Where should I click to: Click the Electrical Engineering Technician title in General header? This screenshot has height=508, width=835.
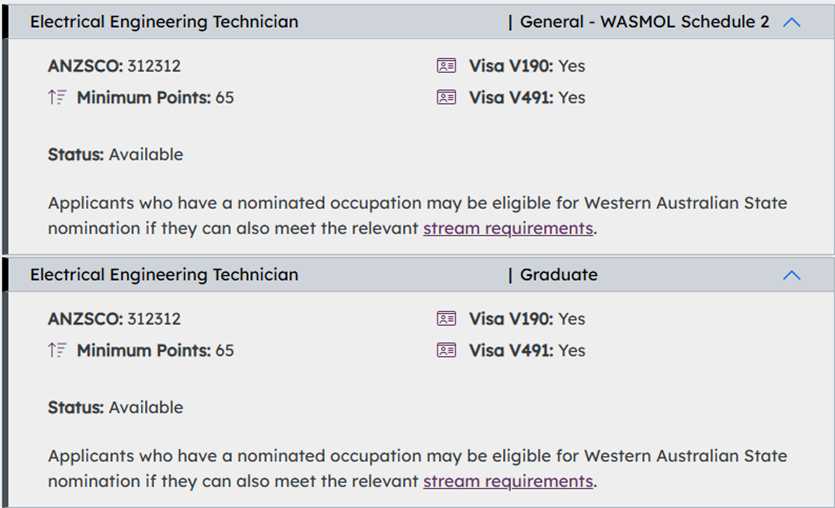pos(164,22)
